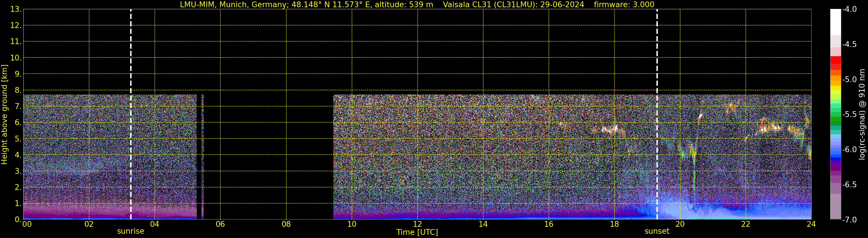Pick the white top segment of the colorbar
This screenshot has width=868, height=238.
[835, 22]
